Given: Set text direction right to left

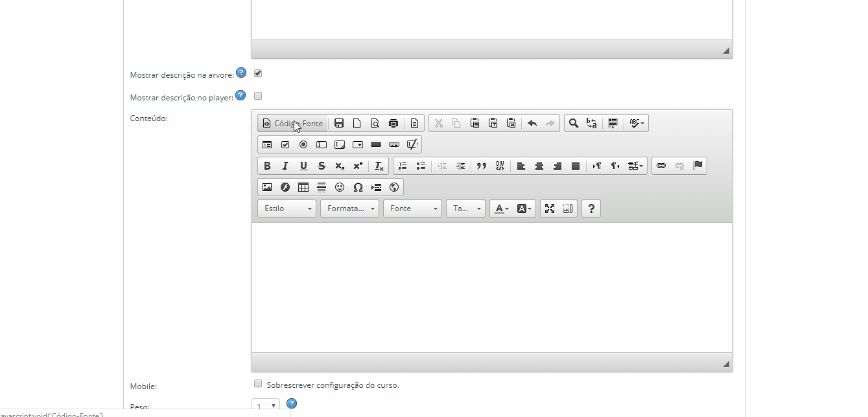Looking at the screenshot, I should click(x=615, y=166).
